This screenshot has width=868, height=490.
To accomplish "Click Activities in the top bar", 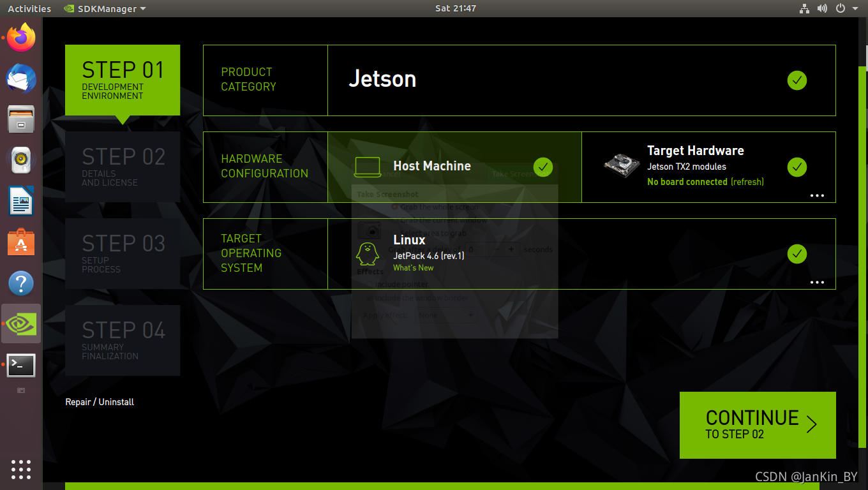I will tap(29, 8).
